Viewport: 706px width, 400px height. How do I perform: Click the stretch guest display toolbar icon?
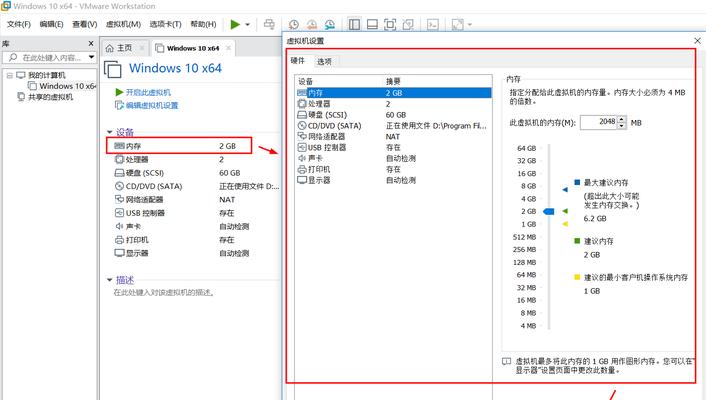[457, 24]
